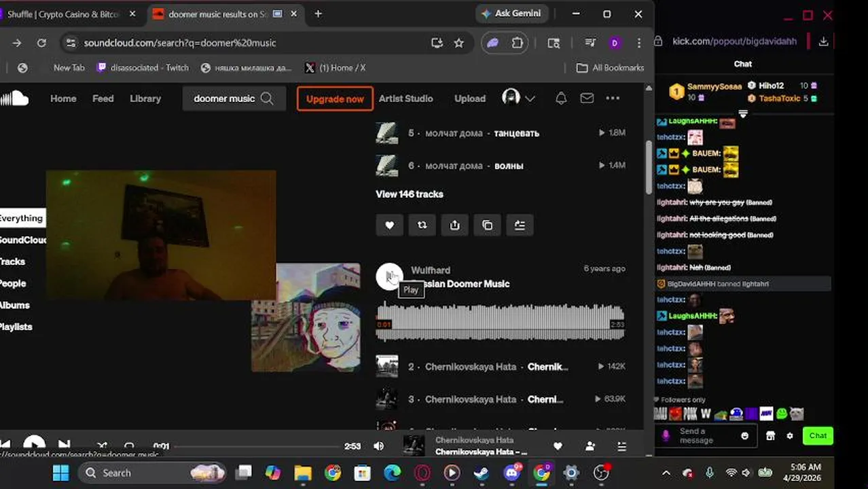Viewport: 868px width, 489px height.
Task: Open a new Chrome tab
Action: tap(318, 14)
